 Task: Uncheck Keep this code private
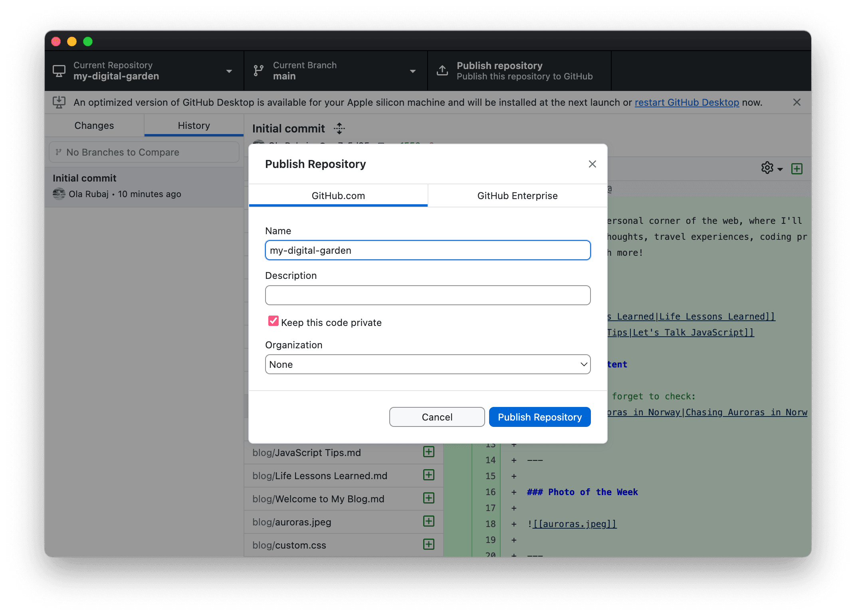pos(273,321)
